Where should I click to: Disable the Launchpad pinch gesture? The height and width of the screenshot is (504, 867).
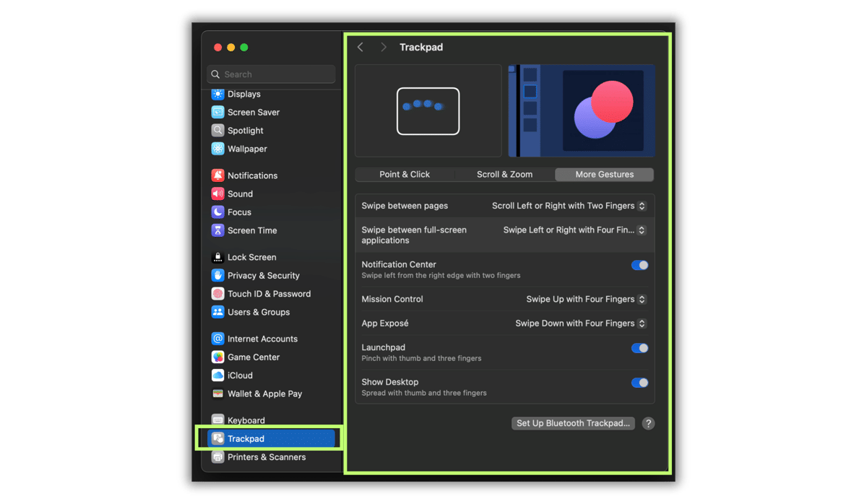tap(639, 348)
